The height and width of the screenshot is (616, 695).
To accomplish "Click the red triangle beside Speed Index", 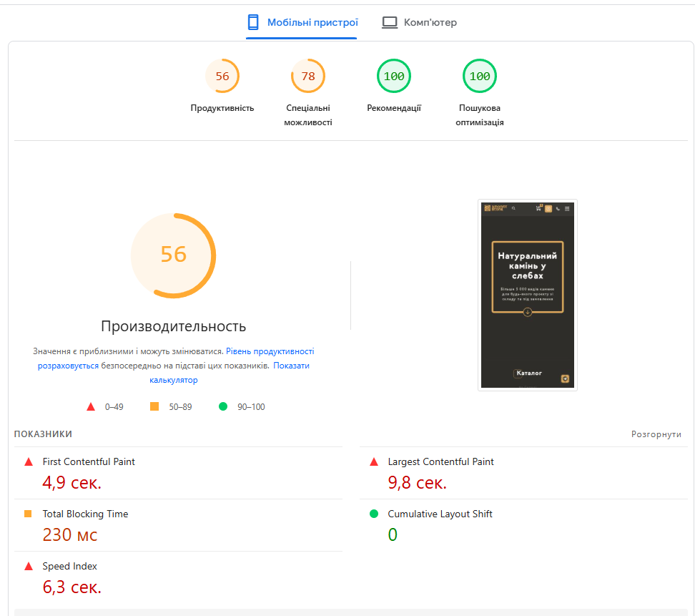I will click(x=29, y=566).
